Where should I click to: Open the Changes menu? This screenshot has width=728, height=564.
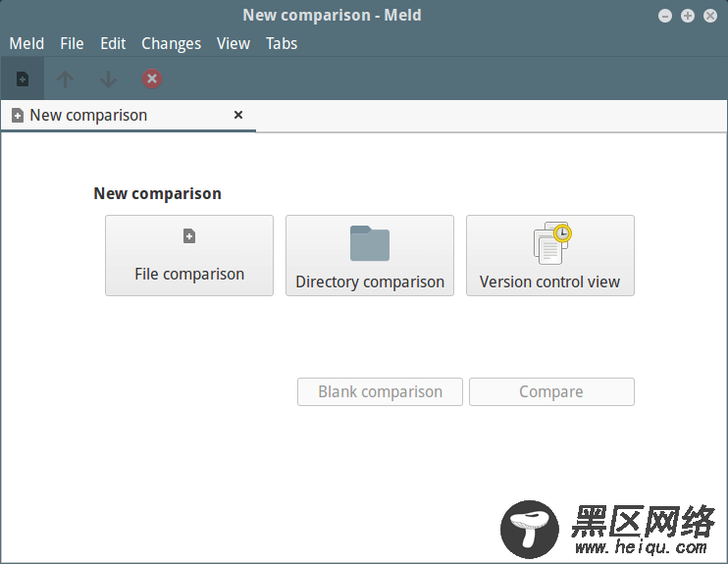point(171,43)
